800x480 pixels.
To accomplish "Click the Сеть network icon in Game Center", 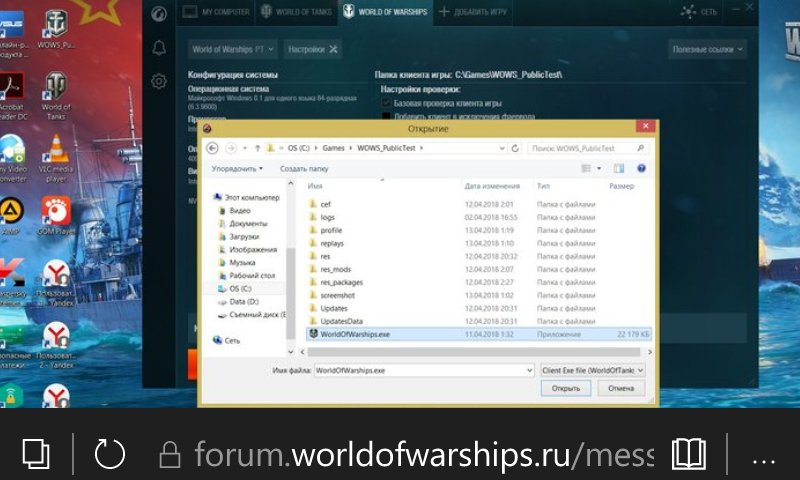I will [x=688, y=12].
